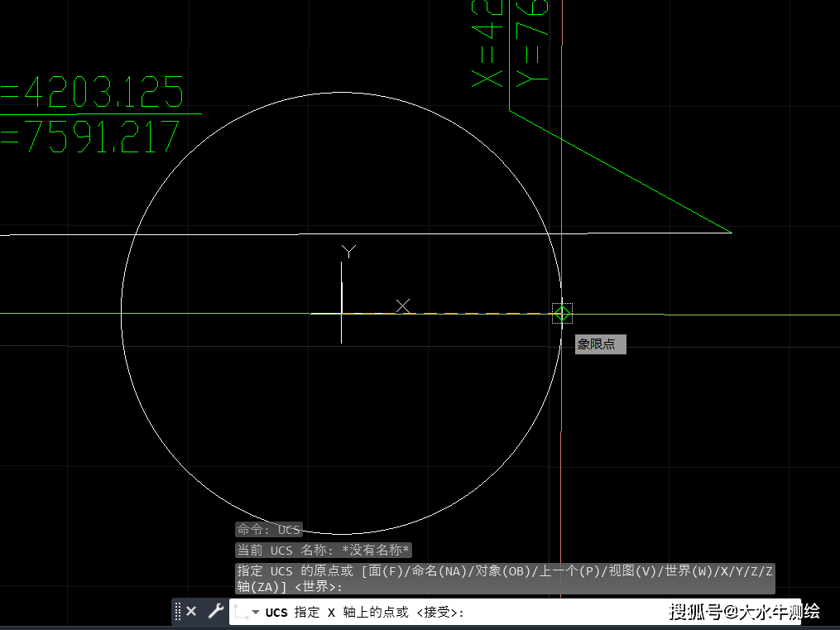Viewport: 840px width, 630px height.
Task: Click the X marker near circle center
Action: 403,305
